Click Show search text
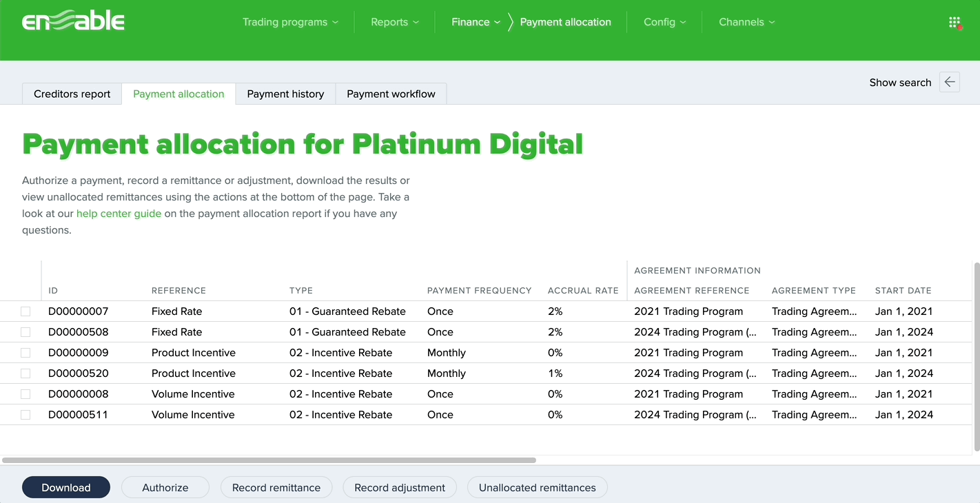 [900, 82]
